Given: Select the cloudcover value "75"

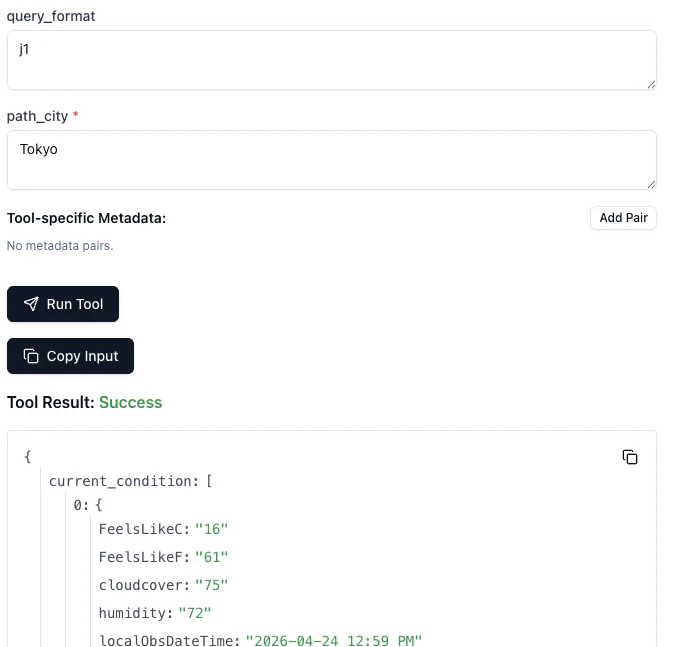Looking at the screenshot, I should [x=211, y=585].
